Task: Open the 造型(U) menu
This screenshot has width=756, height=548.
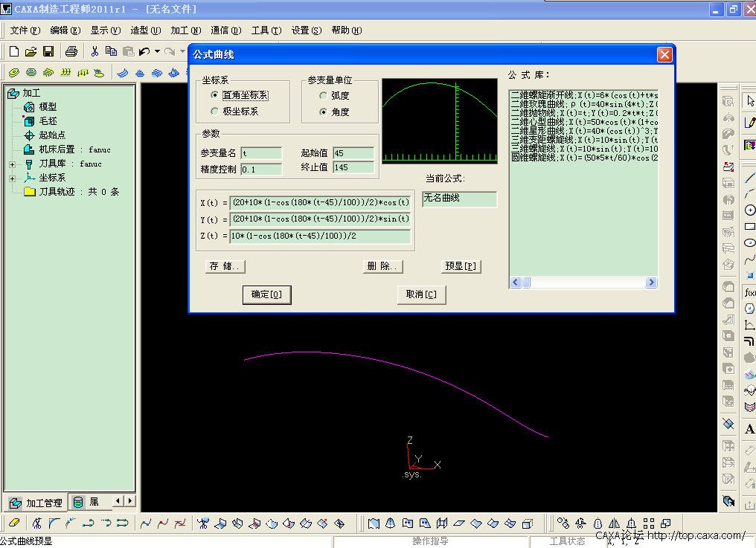Action: 146,30
